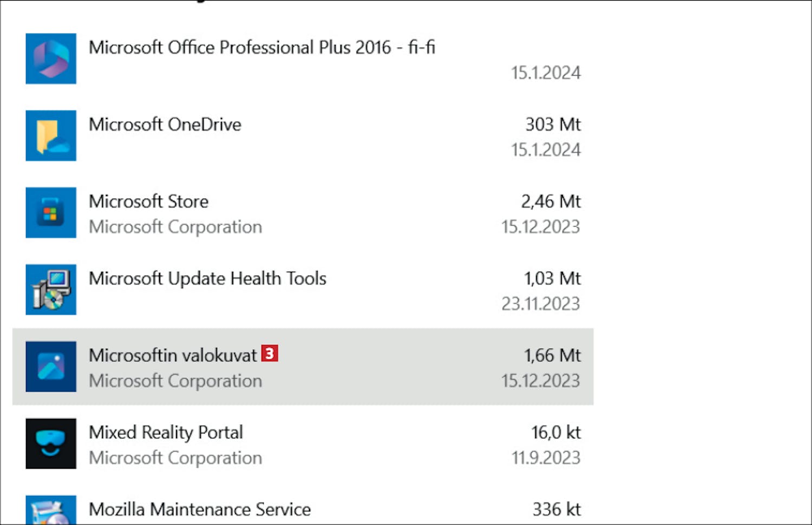Screen dimensions: 812x525
Task: Click the Microsoft Office Professional Plus icon
Action: 51,58
